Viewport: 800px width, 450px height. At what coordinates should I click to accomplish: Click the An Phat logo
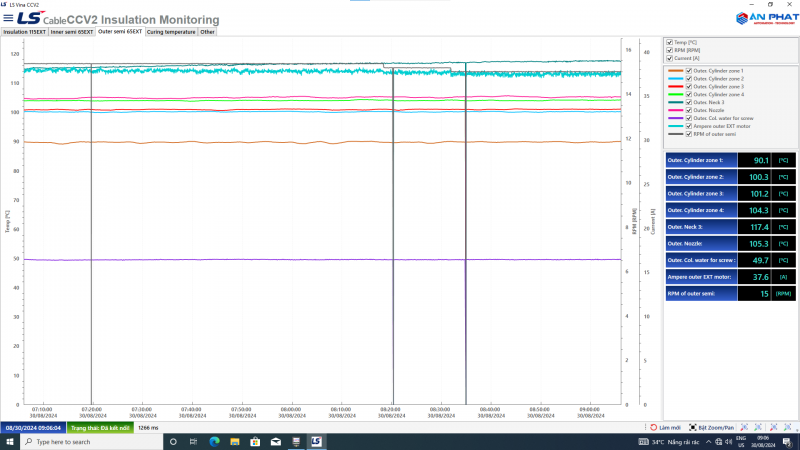(764, 19)
